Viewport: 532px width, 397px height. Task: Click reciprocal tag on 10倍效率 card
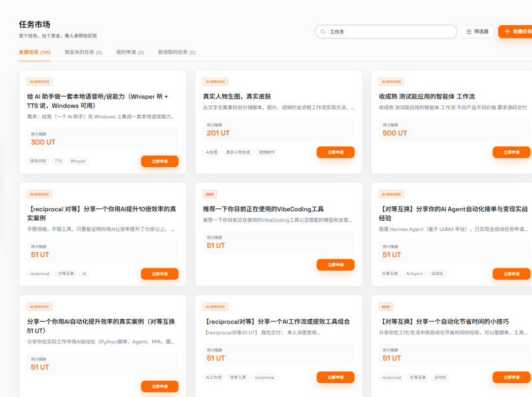tap(40, 274)
